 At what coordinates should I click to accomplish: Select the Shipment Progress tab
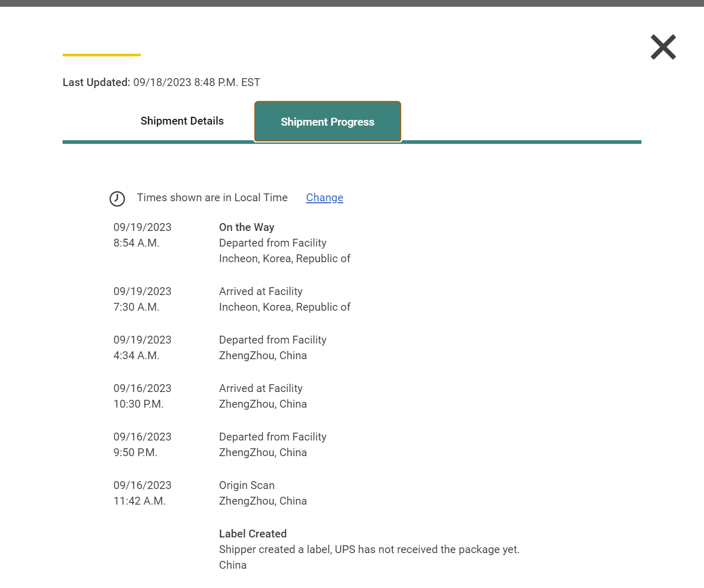[327, 121]
